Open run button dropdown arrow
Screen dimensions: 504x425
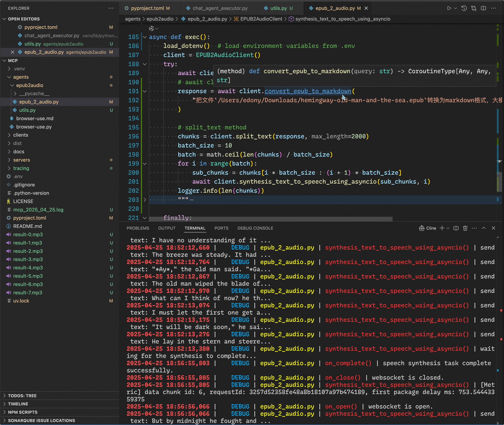tap(455, 8)
